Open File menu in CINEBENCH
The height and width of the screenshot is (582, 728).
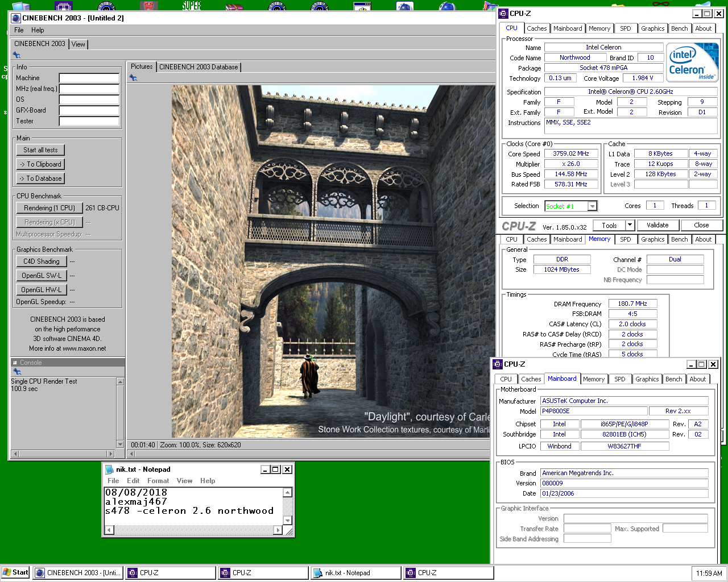19,30
